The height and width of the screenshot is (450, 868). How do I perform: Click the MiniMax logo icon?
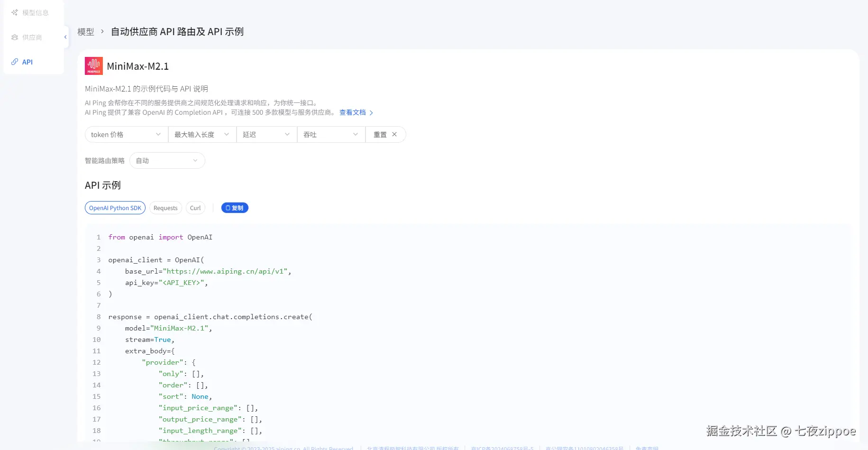pos(94,66)
